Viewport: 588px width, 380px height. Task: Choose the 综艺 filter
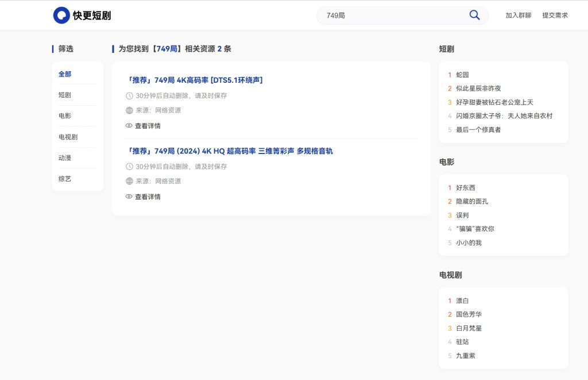pos(65,179)
